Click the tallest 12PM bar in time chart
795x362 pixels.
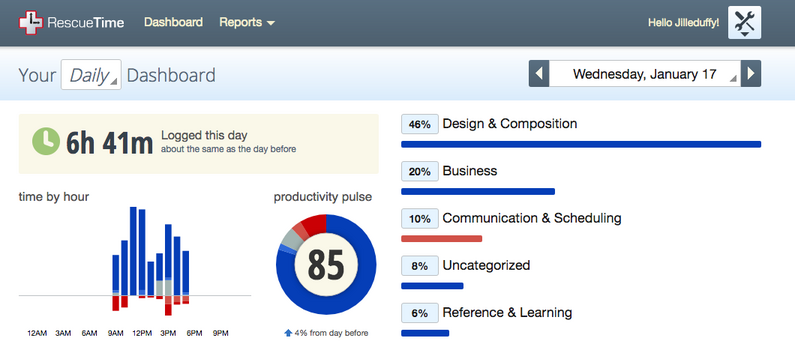tap(133, 251)
